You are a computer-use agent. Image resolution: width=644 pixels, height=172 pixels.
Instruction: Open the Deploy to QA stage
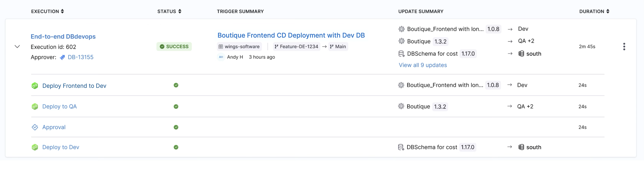click(60, 106)
